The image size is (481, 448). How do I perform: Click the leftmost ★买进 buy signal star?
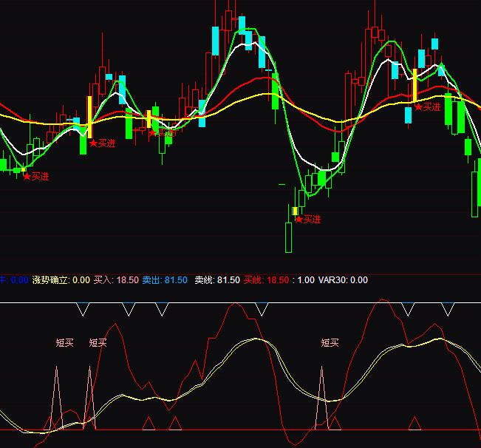point(27,177)
